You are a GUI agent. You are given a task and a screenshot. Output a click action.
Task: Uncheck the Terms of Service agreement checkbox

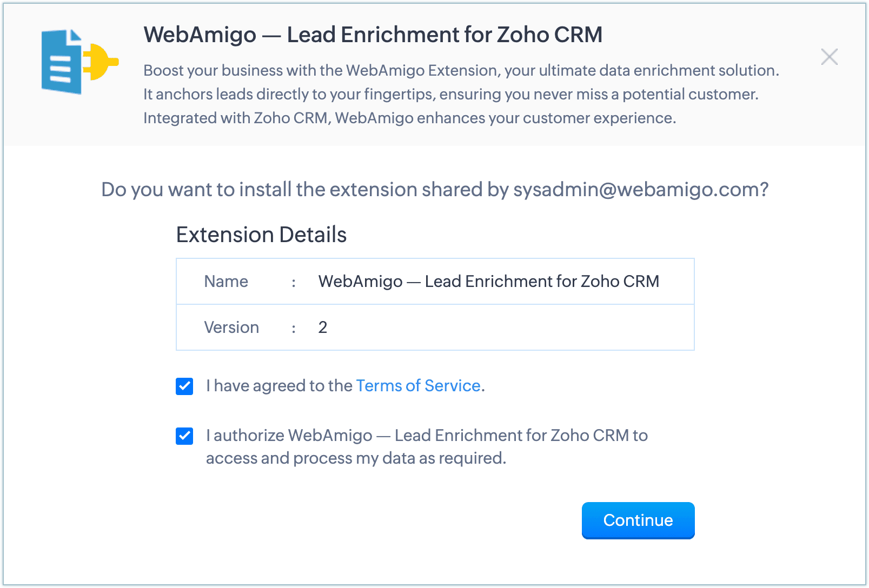point(184,386)
